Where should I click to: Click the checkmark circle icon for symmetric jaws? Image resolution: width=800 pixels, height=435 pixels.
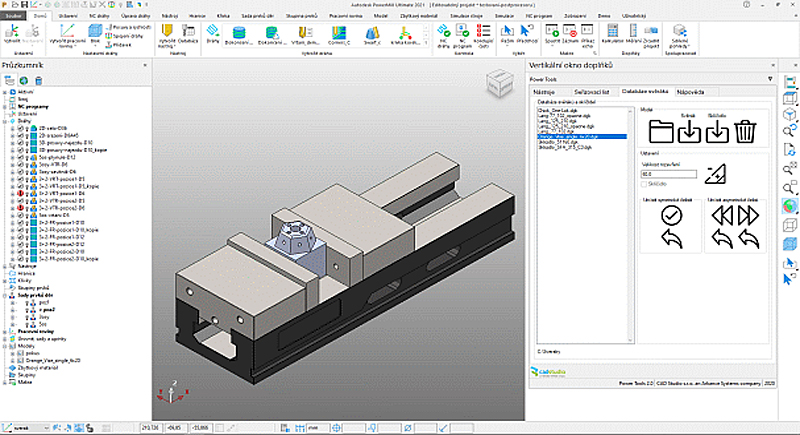point(671,215)
